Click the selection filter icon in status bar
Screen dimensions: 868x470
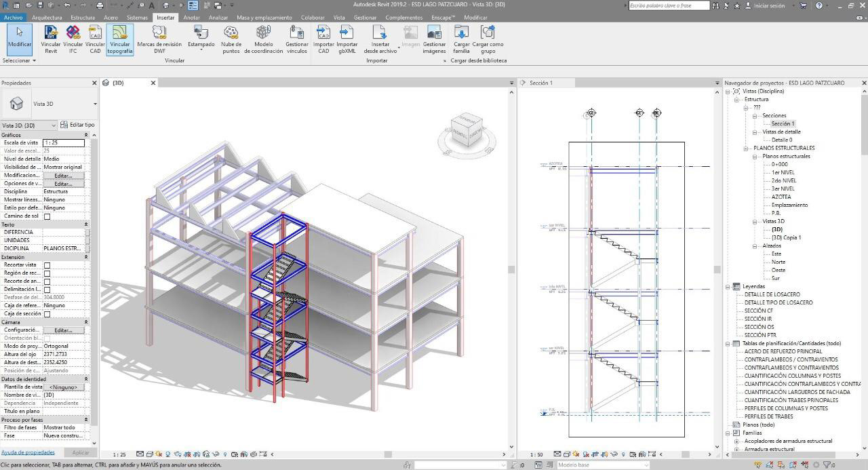coord(827,465)
